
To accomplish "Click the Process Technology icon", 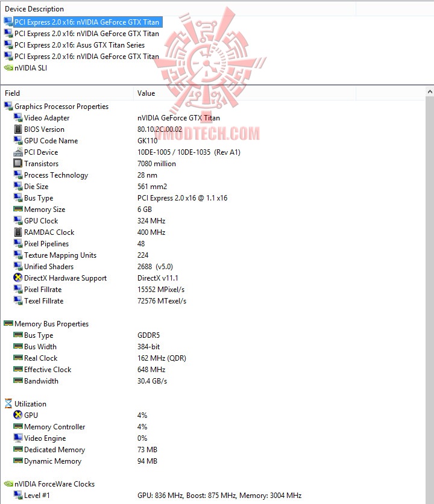I will pyautogui.click(x=17, y=175).
